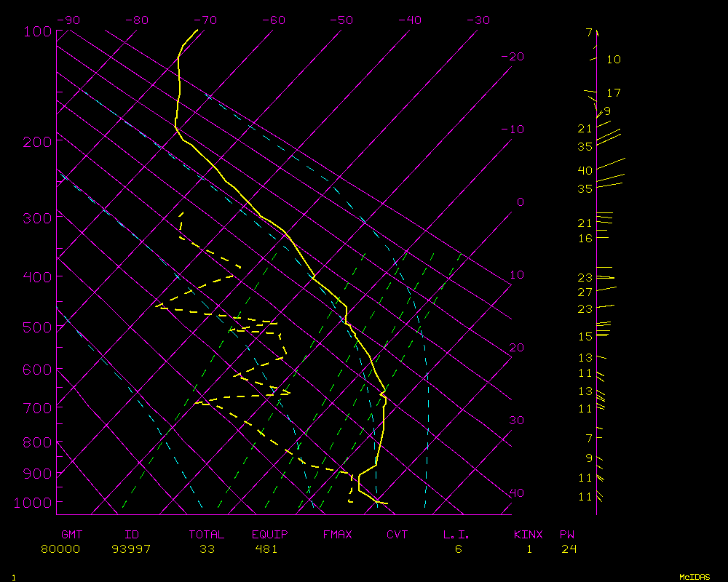
Task: Select the yellow 40 wind speed value
Action: tap(585, 170)
